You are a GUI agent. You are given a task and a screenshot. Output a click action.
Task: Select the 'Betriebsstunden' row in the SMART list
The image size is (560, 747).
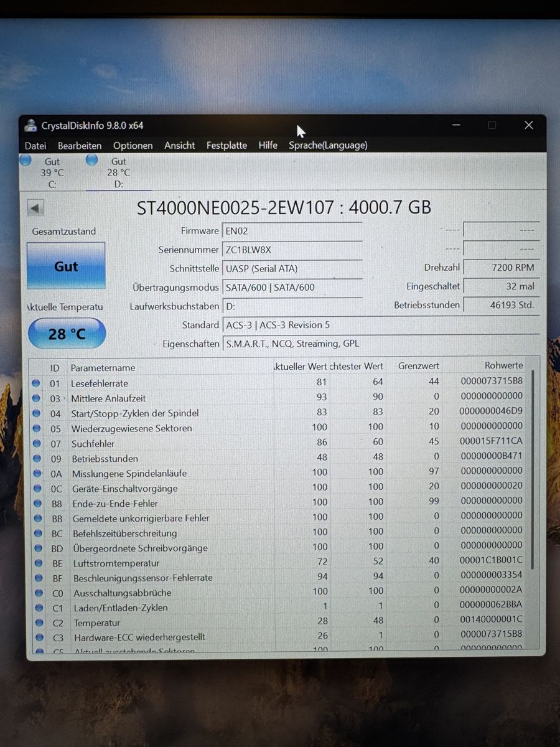pyautogui.click(x=280, y=458)
